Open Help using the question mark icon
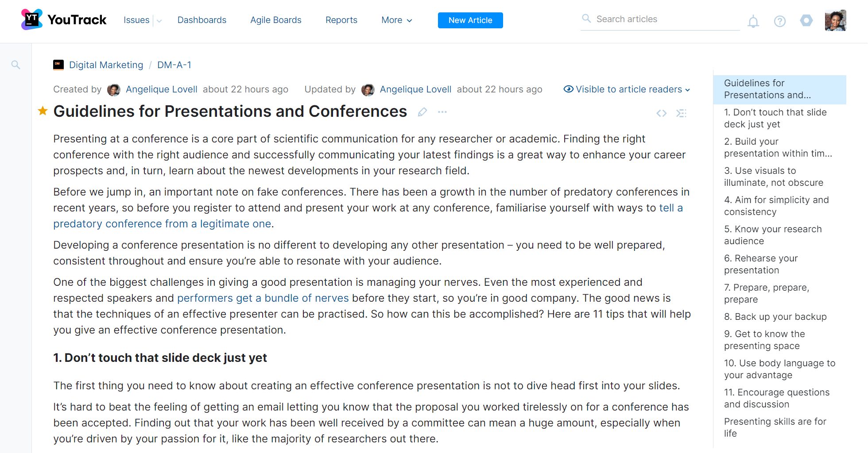 click(780, 21)
